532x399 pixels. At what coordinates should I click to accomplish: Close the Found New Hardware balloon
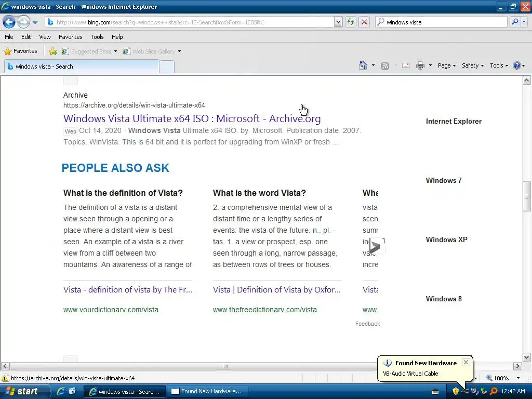click(466, 362)
